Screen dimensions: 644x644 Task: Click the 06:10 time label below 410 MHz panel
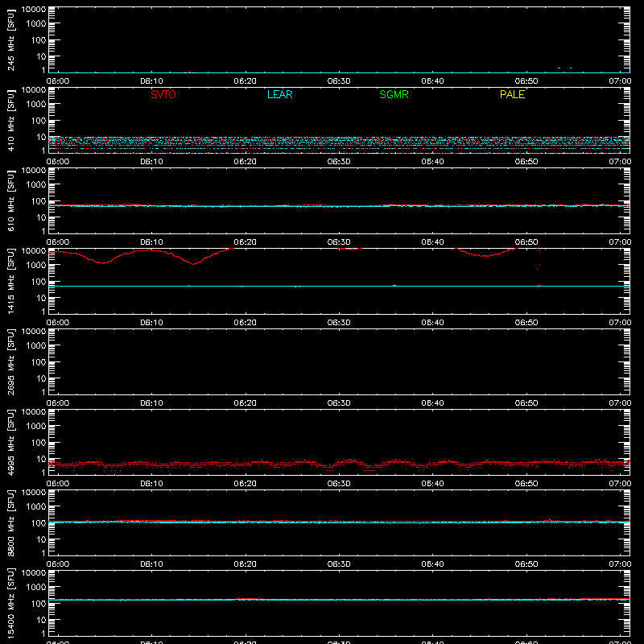[151, 162]
